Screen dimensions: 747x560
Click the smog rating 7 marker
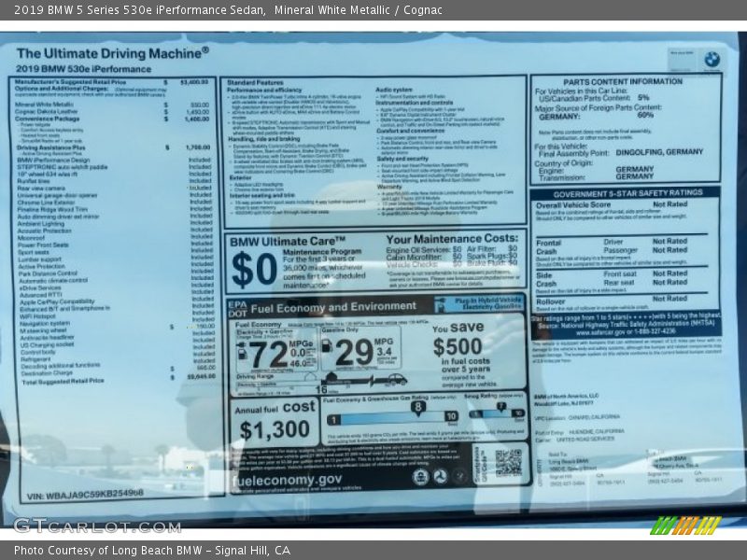click(x=500, y=407)
